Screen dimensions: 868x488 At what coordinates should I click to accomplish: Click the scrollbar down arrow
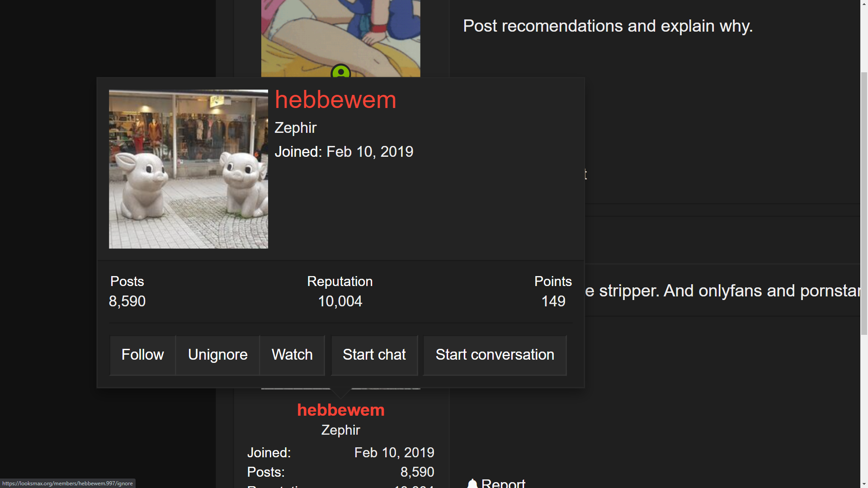(x=864, y=484)
